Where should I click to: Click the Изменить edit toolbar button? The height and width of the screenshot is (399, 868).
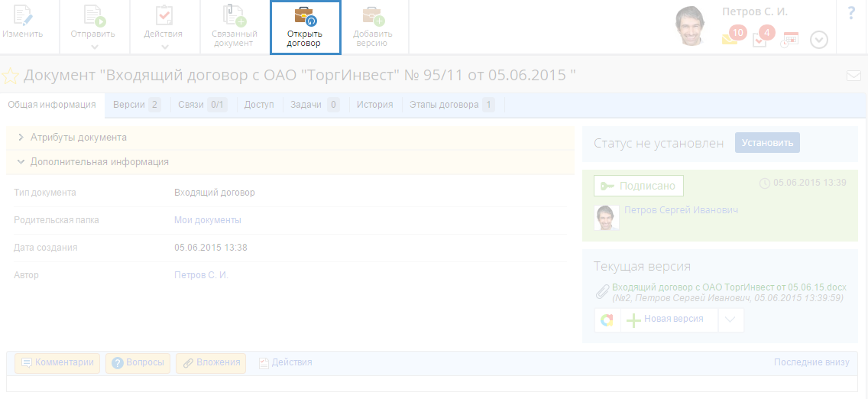coord(23,22)
